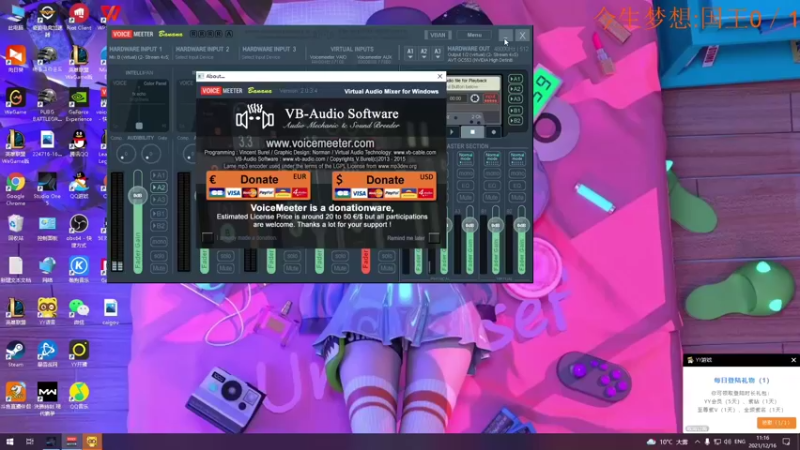Viewport: 800px width, 450px height.
Task: Open PUBG Battlegrounds desktop icon
Action: 47,105
